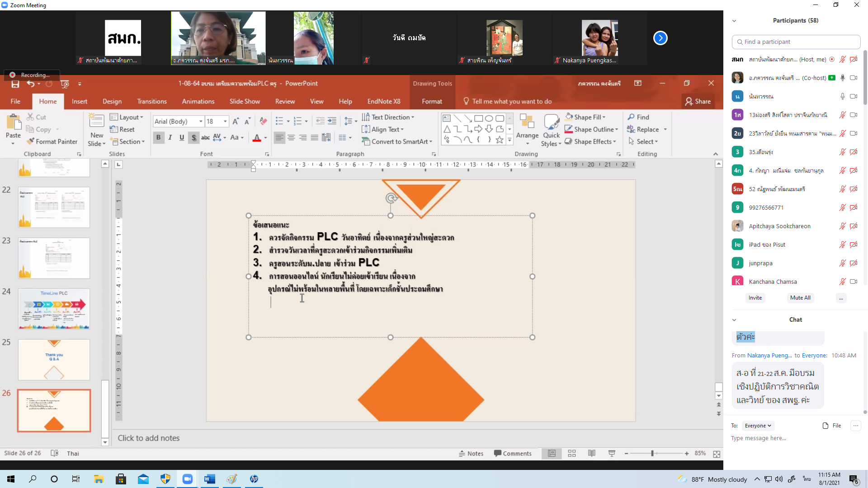Toggle muted microphone of junprapa
The width and height of the screenshot is (868, 488).
842,263
